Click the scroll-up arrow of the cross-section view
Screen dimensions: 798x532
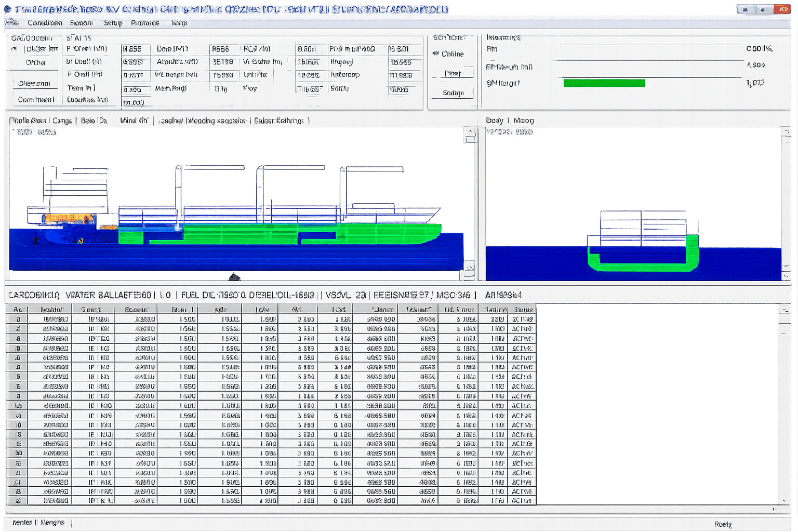(x=786, y=131)
